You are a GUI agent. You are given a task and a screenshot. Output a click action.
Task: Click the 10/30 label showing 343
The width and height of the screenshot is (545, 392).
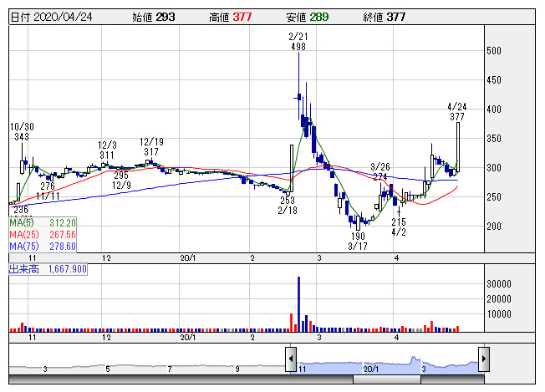pos(21,131)
